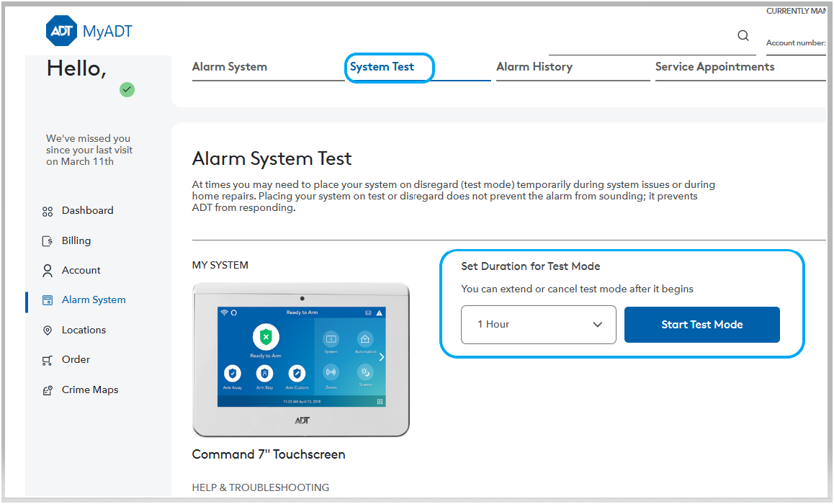834x504 pixels.
Task: Start Test Mode button
Action: click(x=701, y=324)
